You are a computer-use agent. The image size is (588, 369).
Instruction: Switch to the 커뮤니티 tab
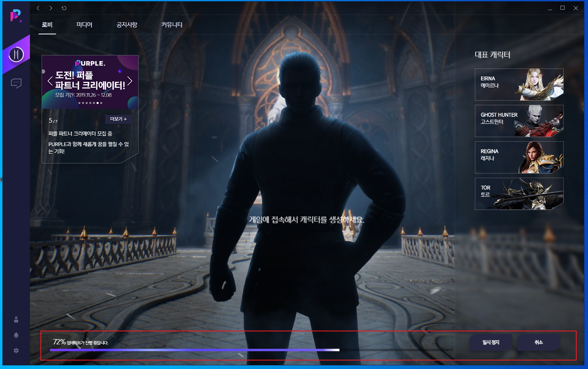tap(172, 25)
